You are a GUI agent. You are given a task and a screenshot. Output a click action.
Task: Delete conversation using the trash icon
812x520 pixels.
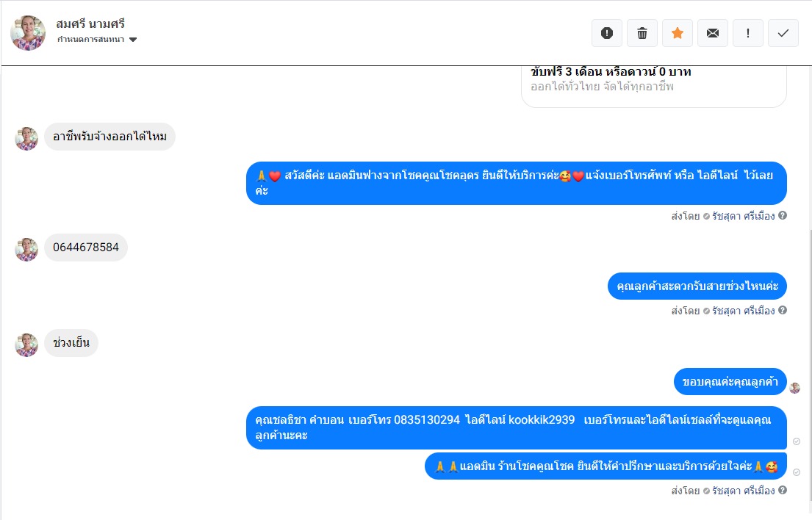pos(642,33)
